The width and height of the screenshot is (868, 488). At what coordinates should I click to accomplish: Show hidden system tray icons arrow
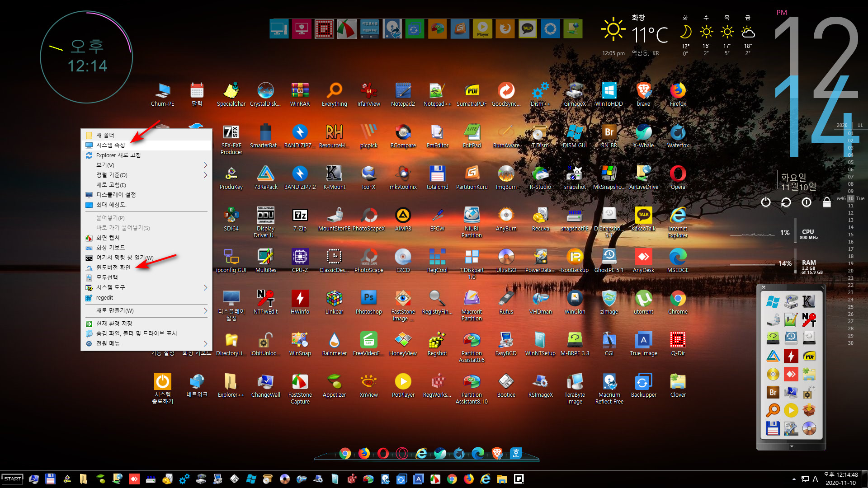794,479
